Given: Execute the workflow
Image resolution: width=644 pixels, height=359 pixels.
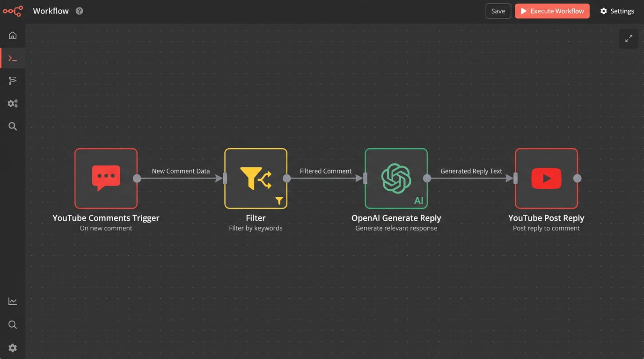Looking at the screenshot, I should [552, 11].
